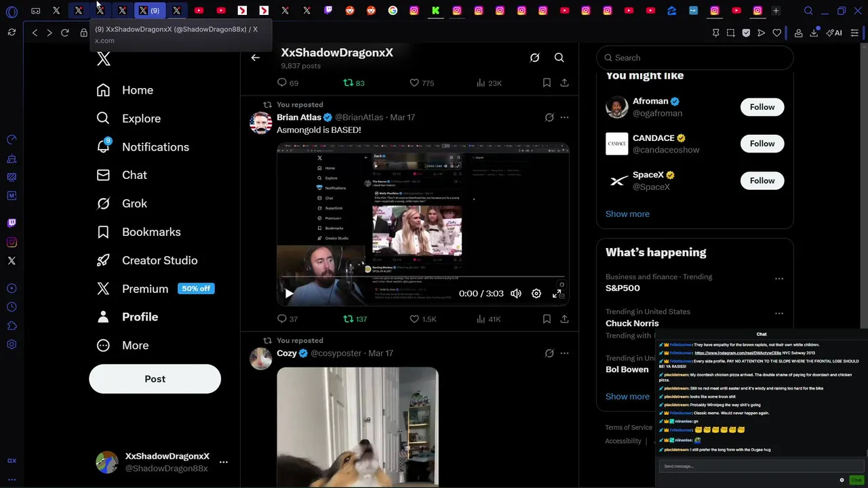This screenshot has height=488, width=868.
Task: Open Grok in X navigation
Action: [x=122, y=203]
